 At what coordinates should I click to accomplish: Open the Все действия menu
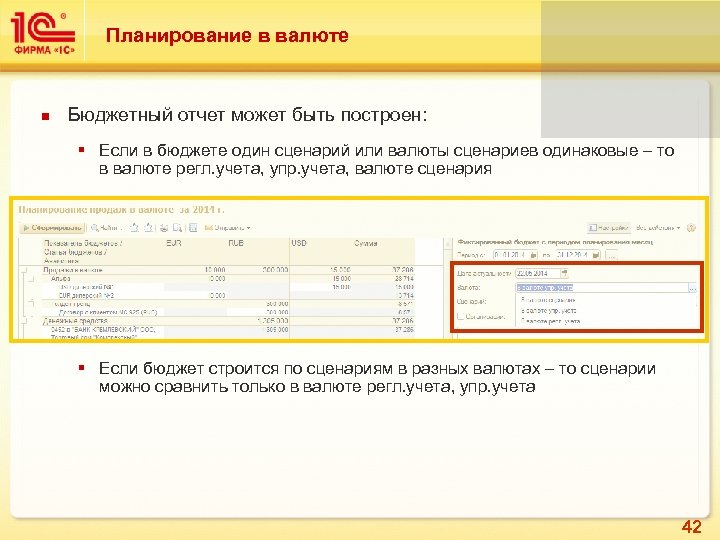click(x=658, y=228)
